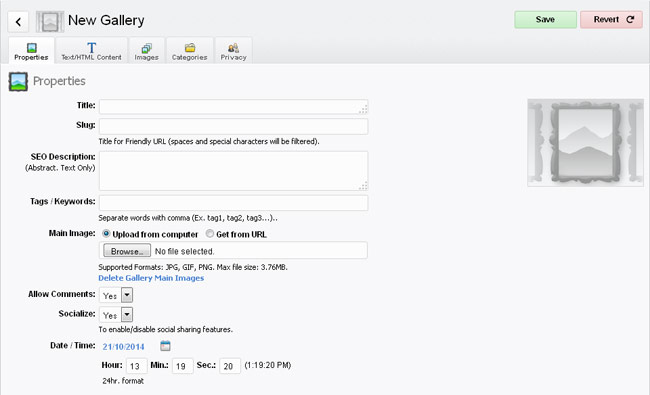Click the gallery placeholder thumbnail image
This screenshot has height=395, width=650.
tap(585, 143)
